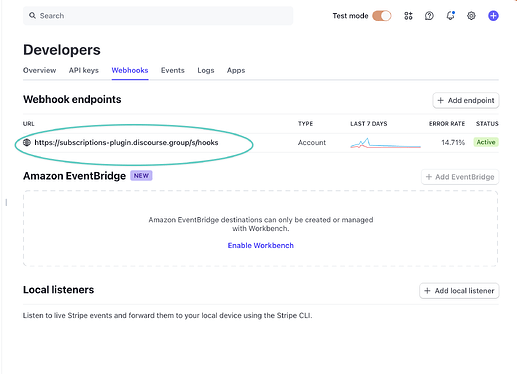Follow the Enable Workbench link

(261, 245)
